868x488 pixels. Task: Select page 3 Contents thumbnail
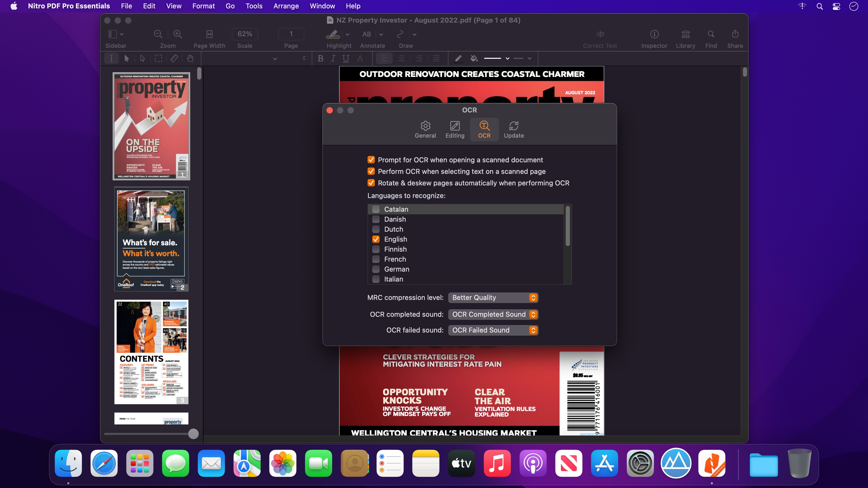pos(151,352)
